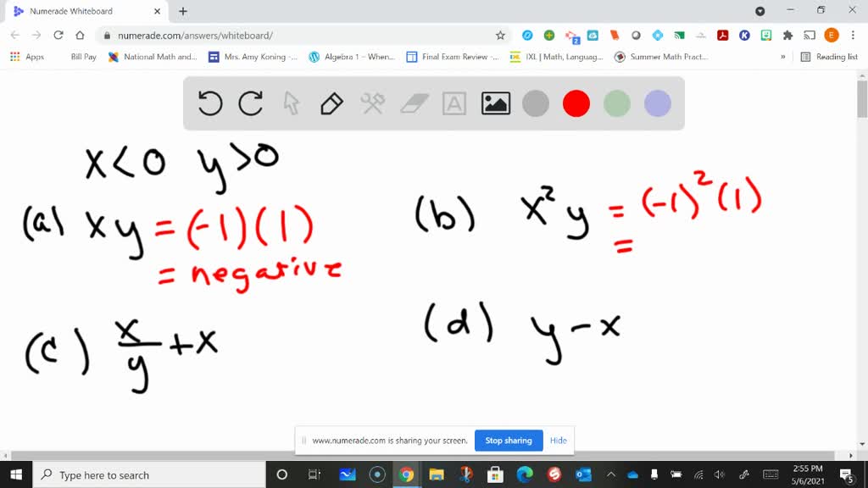Viewport: 868px width, 488px height.
Task: Choose the lavender pen color
Action: 658,103
